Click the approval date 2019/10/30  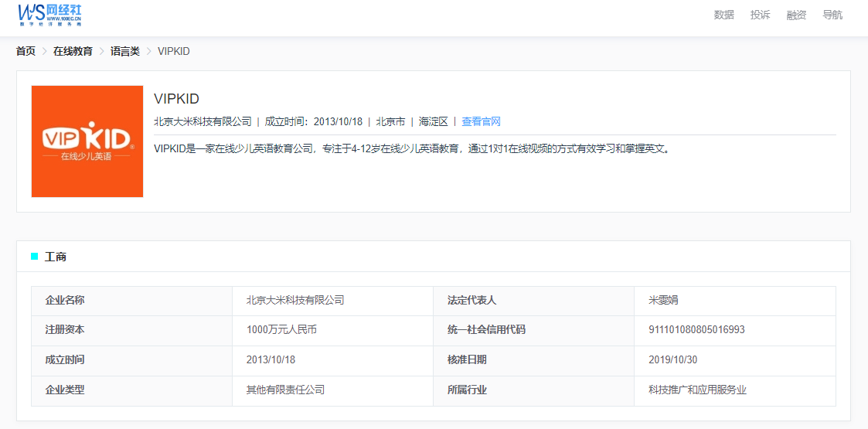(x=672, y=359)
